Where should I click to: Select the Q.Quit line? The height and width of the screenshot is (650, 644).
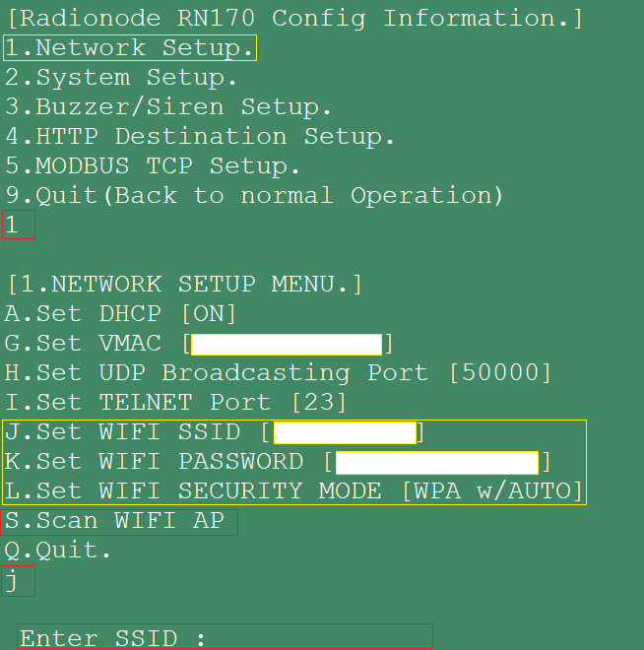pos(58,551)
